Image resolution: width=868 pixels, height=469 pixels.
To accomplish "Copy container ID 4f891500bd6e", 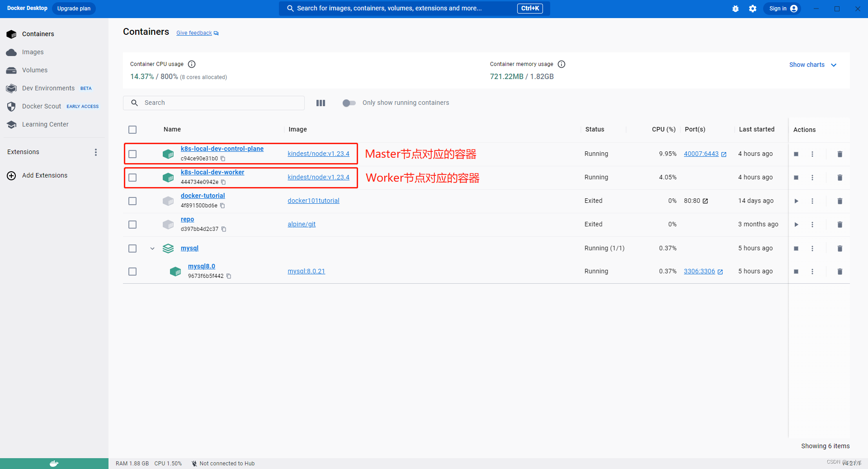I will click(x=222, y=206).
